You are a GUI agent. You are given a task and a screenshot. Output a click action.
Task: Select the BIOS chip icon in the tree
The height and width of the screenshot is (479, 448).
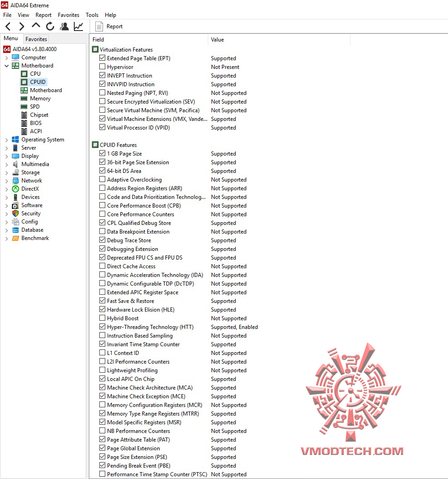[x=24, y=124]
